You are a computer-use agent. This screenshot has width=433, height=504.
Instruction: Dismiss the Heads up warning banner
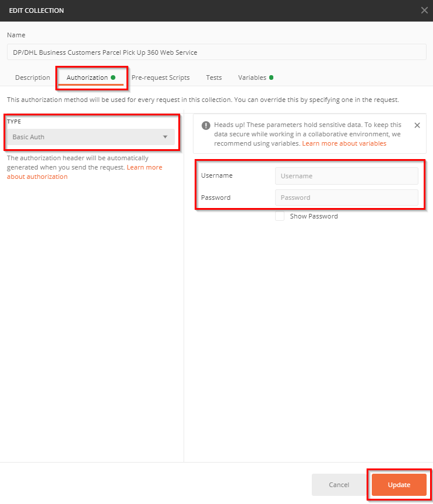click(x=417, y=125)
